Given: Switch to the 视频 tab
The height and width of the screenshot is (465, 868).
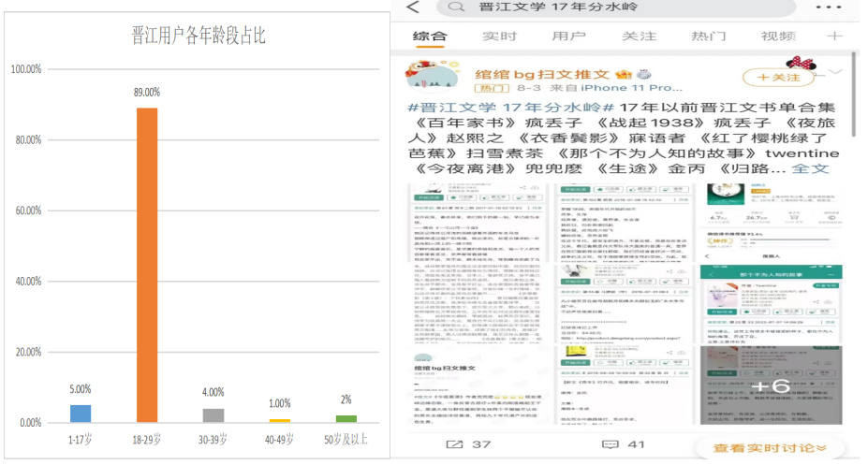Looking at the screenshot, I should tap(778, 36).
